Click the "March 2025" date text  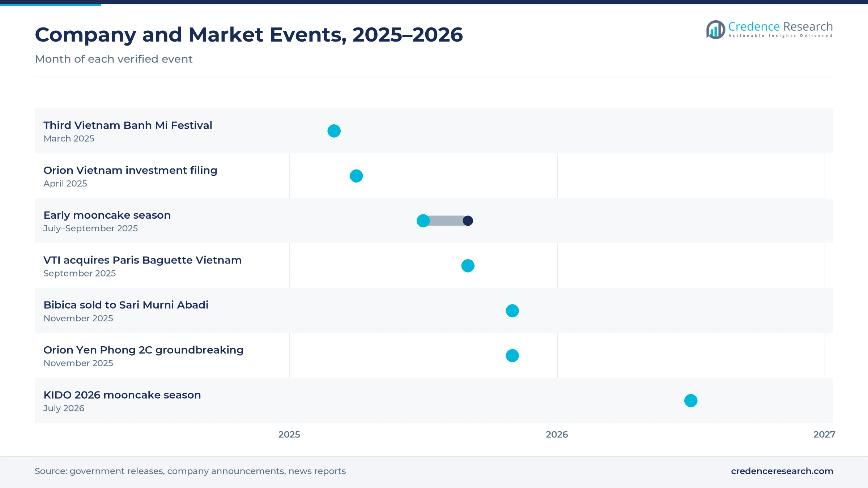[x=69, y=138]
